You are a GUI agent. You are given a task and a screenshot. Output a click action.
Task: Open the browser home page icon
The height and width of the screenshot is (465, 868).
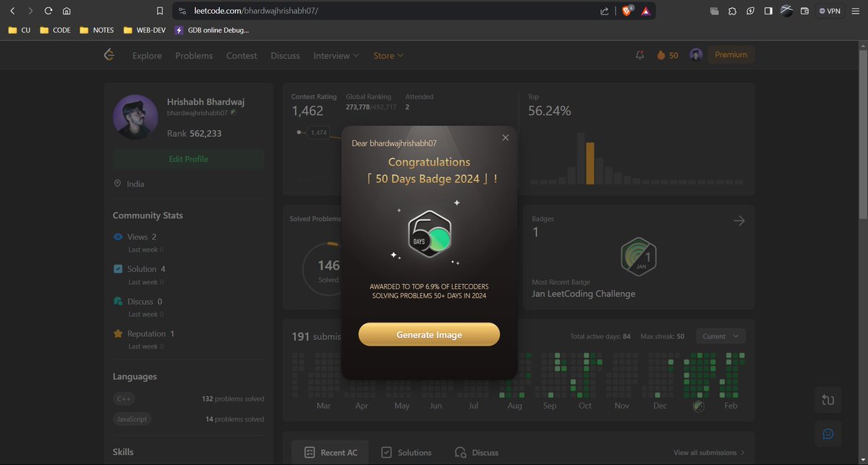click(x=67, y=11)
